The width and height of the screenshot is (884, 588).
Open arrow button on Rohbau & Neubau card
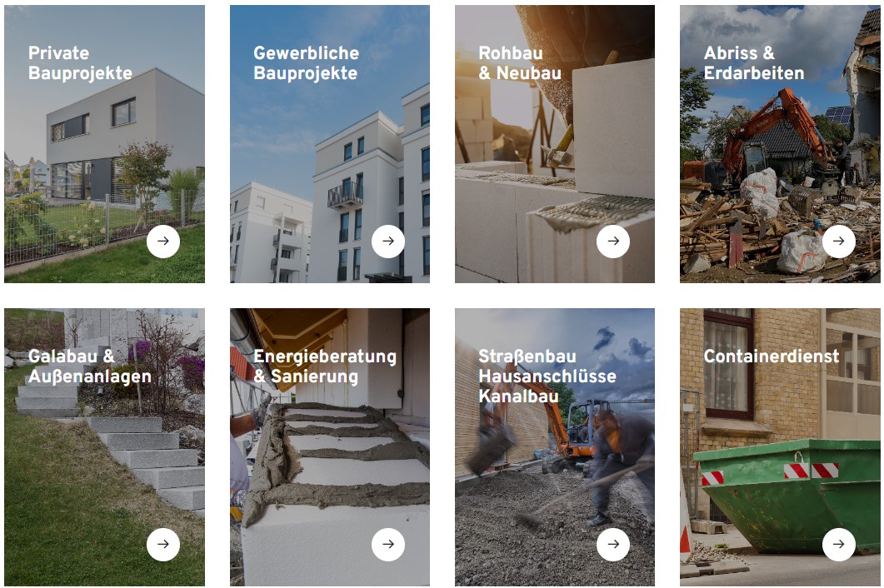[613, 241]
